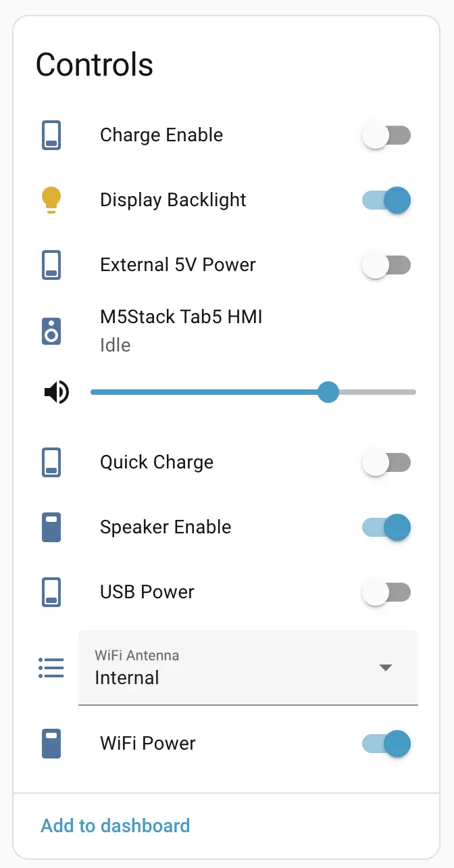
Task: Click the USB Power device icon
Action: click(x=51, y=592)
